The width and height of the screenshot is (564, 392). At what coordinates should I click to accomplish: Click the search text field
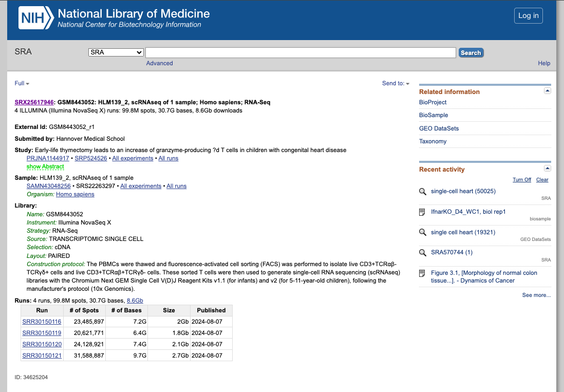(300, 52)
